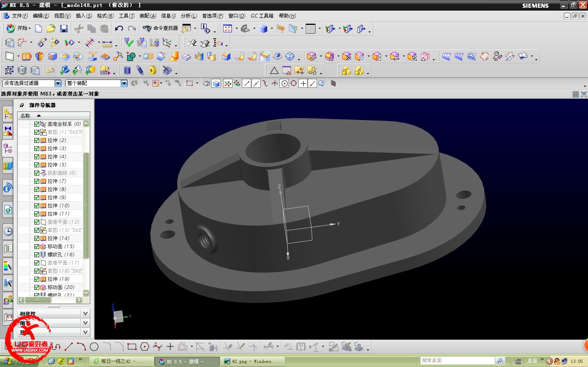Image resolution: width=588 pixels, height=367 pixels.
Task: Click navigator scroll down arrow
Action: pyautogui.click(x=86, y=293)
